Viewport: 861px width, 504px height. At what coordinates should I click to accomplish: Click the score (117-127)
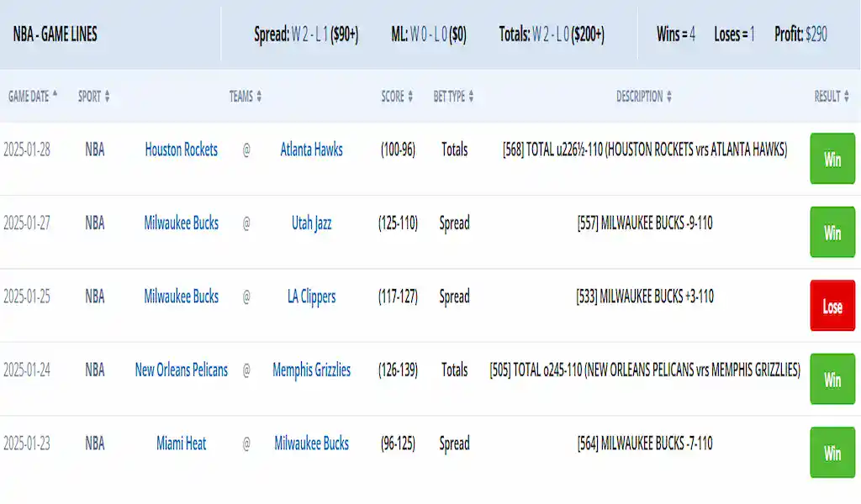point(398,297)
